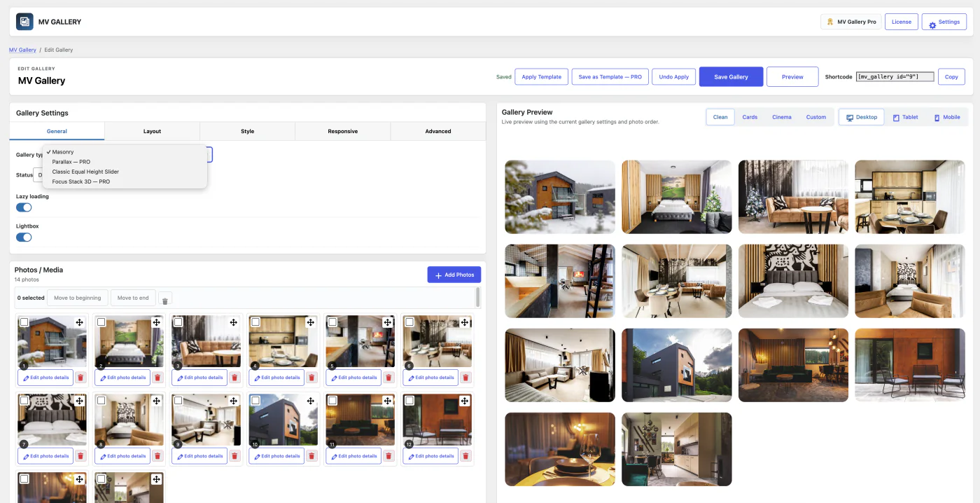Select checkbox on photo 8
Screen dimensions: 980x503
coord(101,401)
